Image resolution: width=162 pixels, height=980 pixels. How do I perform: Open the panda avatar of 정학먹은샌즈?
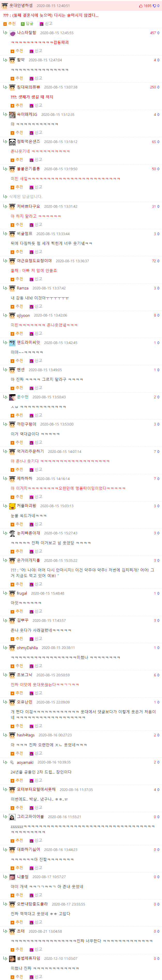[12, 141]
